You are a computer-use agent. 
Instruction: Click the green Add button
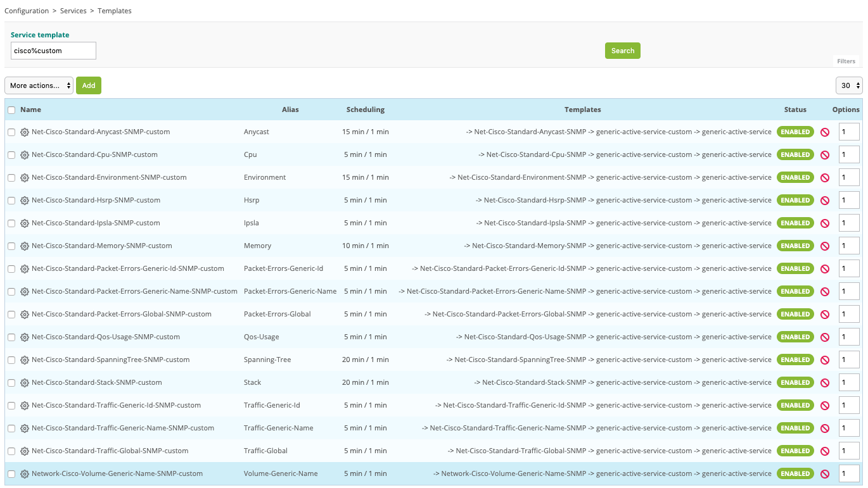(89, 85)
